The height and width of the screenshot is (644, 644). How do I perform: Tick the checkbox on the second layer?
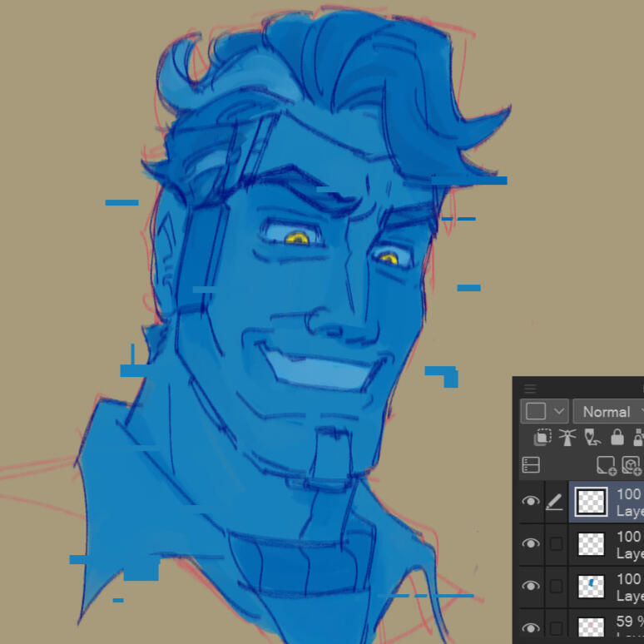pos(556,544)
